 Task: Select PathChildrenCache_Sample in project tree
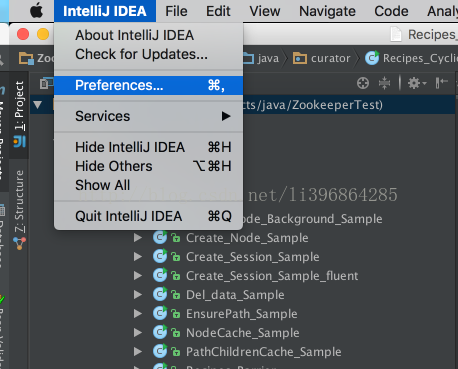point(263,352)
